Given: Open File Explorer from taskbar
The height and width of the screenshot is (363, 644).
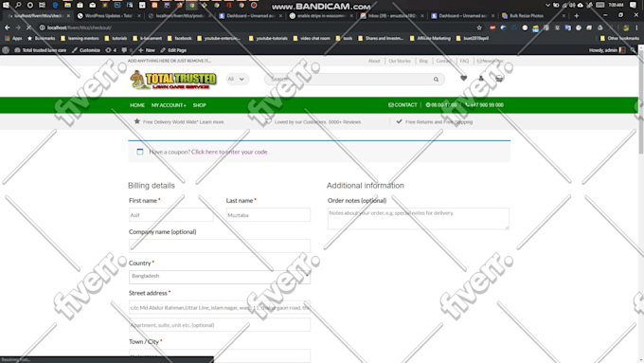Looking at the screenshot, I should pos(67,5).
